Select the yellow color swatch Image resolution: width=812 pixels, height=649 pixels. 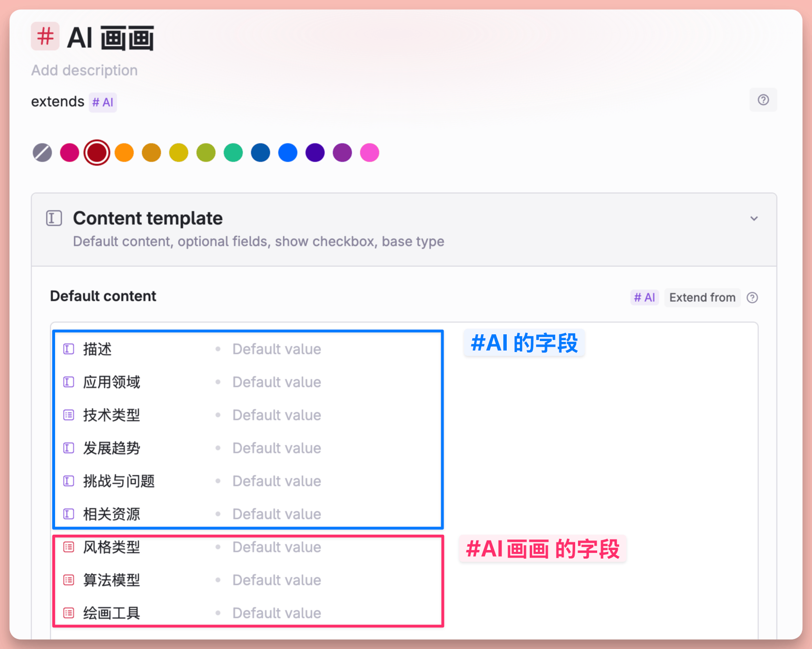(x=179, y=153)
